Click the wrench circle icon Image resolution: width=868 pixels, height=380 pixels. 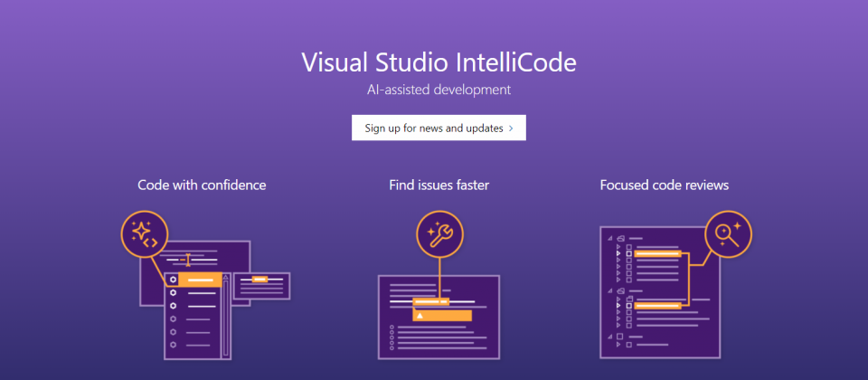coord(439,234)
